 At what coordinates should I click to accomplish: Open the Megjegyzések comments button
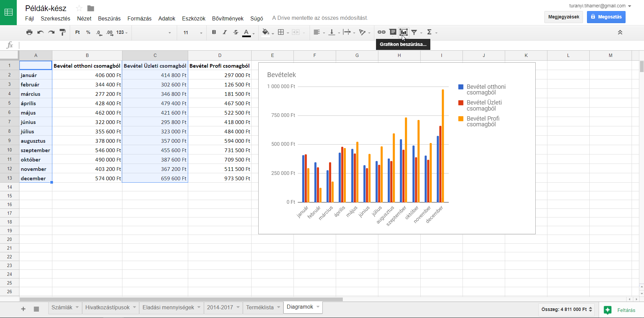click(x=563, y=17)
